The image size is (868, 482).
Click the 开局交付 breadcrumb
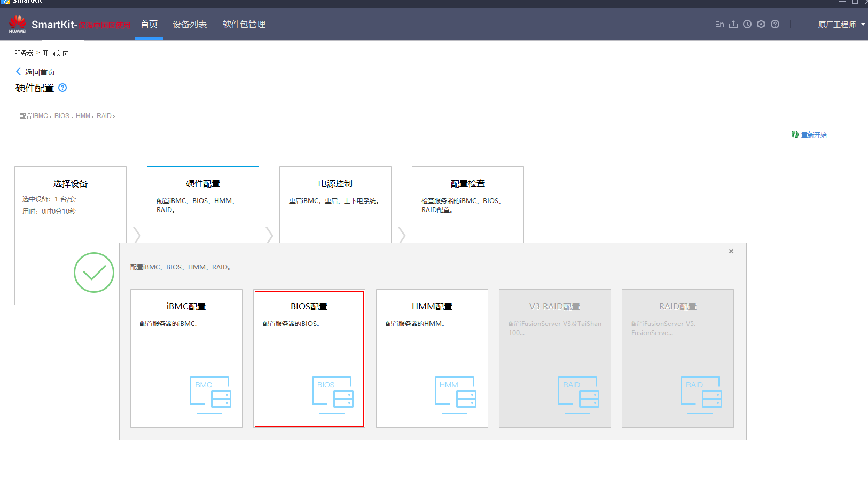point(56,53)
